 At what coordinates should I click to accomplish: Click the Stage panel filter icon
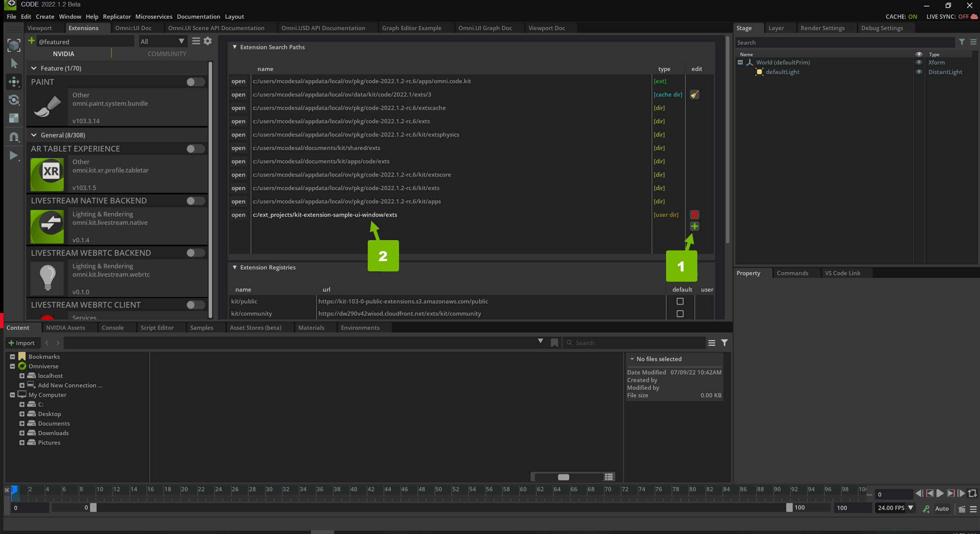pyautogui.click(x=962, y=42)
